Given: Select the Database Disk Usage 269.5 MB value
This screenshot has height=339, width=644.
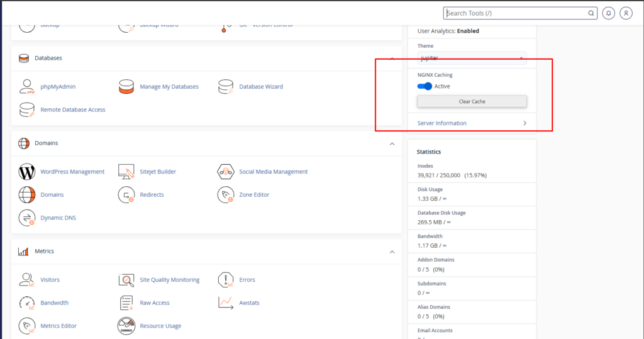Looking at the screenshot, I should click(430, 222).
